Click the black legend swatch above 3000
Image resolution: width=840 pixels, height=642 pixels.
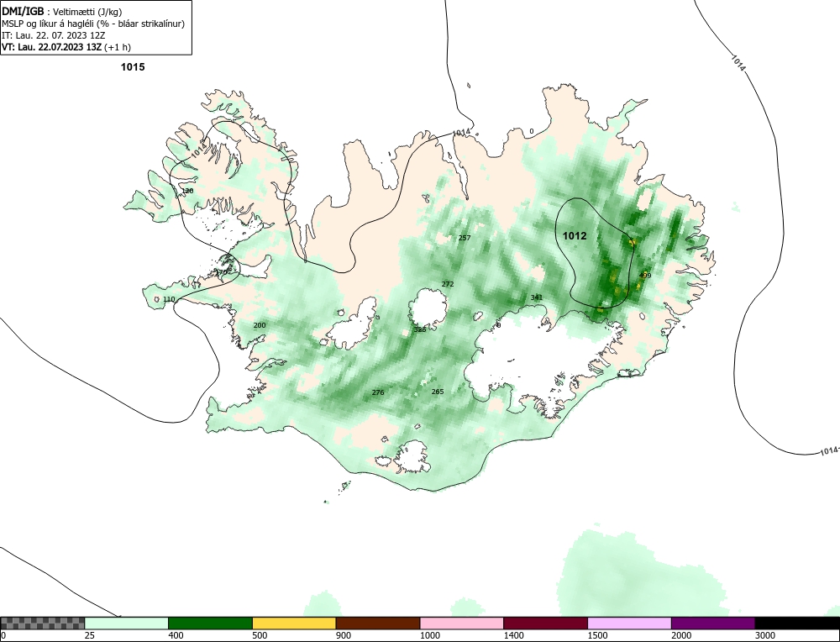point(797,624)
